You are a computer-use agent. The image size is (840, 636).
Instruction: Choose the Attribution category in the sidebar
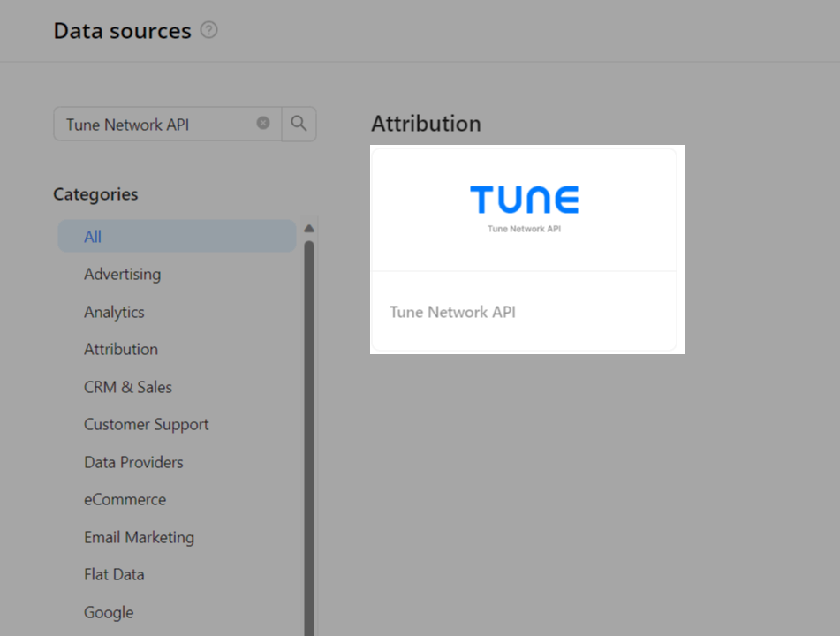[x=121, y=349]
